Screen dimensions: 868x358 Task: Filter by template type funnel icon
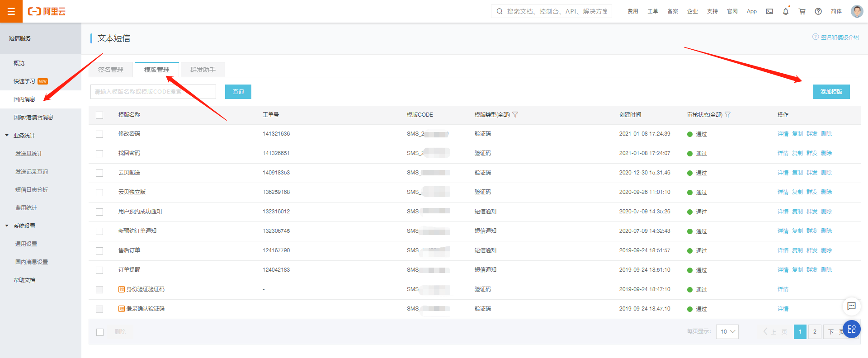tap(515, 115)
